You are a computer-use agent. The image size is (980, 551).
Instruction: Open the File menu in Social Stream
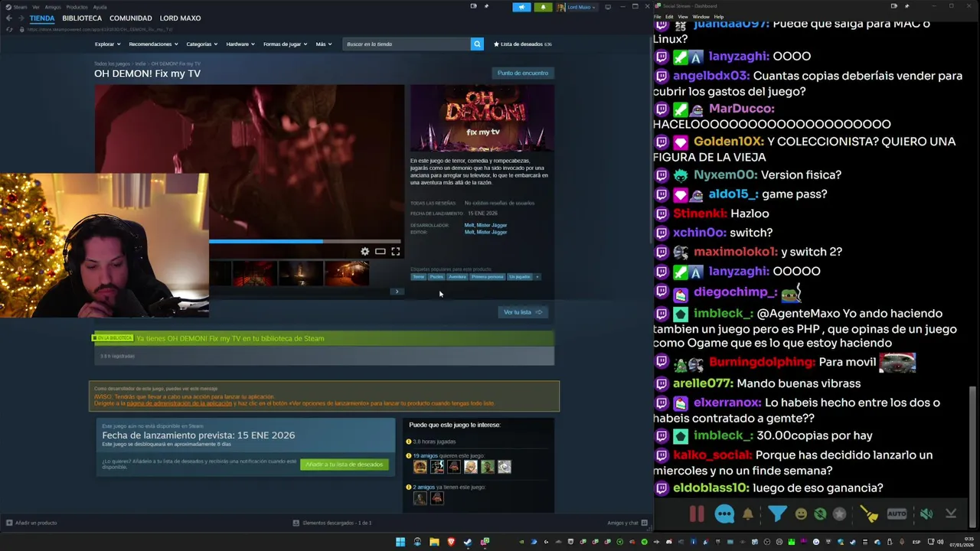658,16
